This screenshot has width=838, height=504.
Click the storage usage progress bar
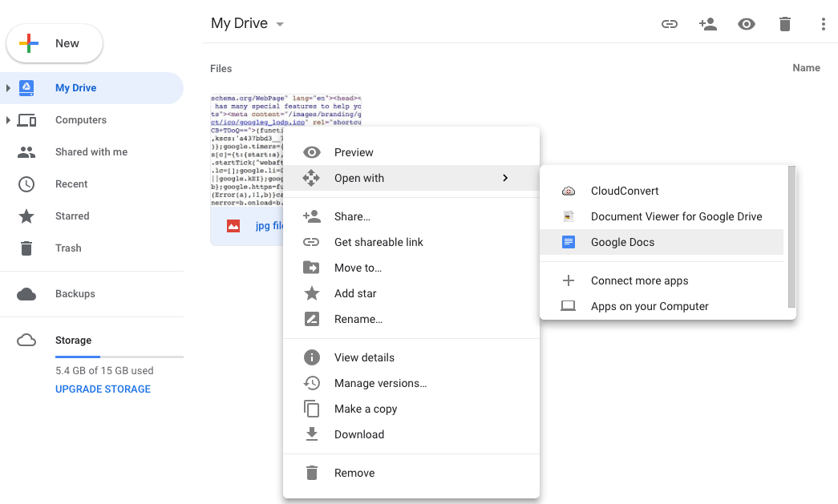119,357
